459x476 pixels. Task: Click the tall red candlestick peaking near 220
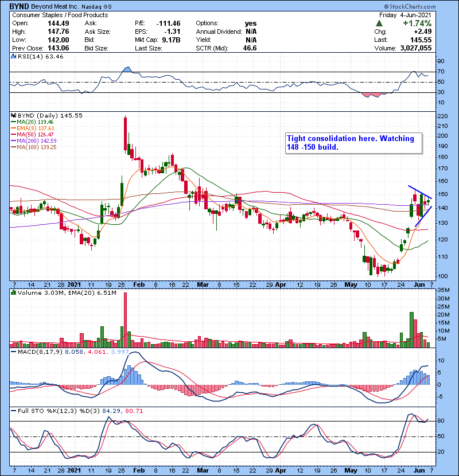click(126, 133)
